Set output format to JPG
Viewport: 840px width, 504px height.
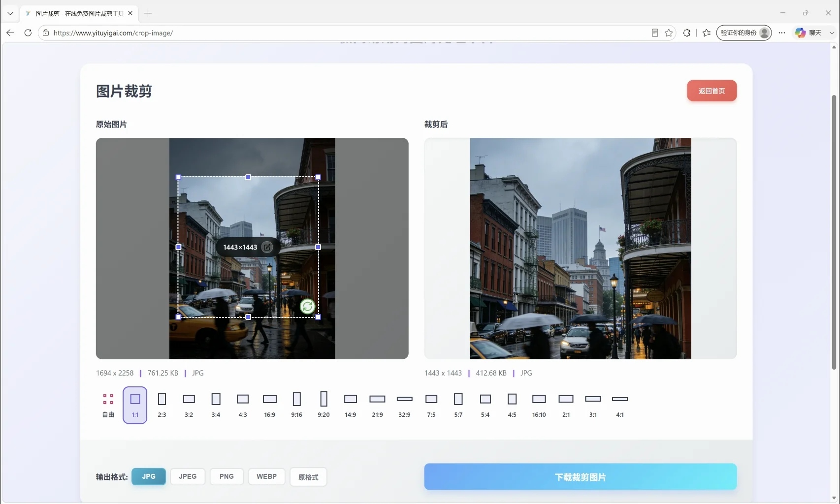(x=149, y=476)
